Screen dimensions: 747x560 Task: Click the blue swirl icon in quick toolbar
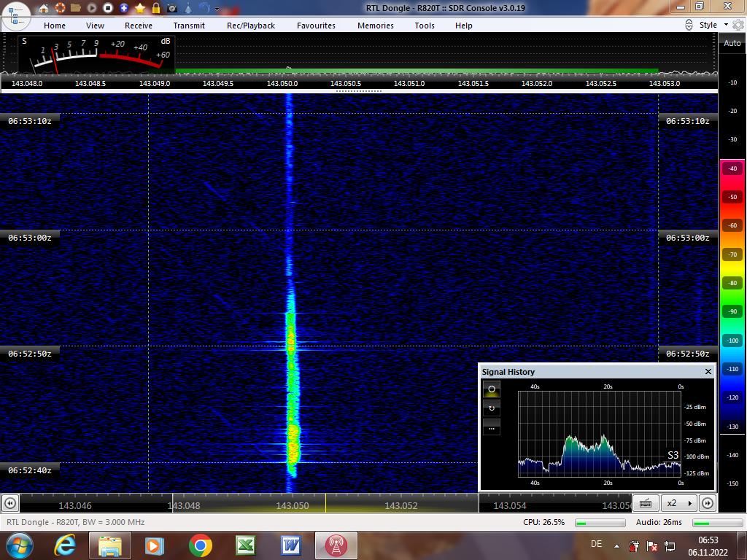click(x=205, y=8)
